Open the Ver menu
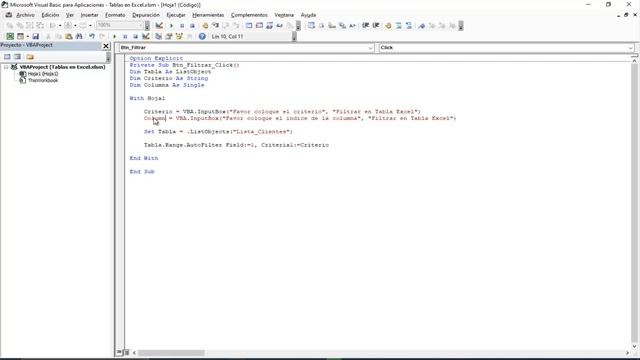Screen dimensions: 640x360 [x=70, y=15]
